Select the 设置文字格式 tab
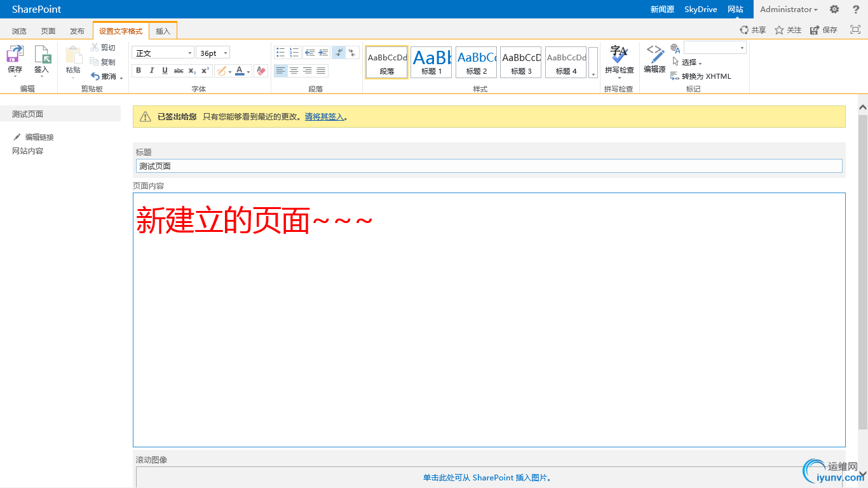The height and width of the screenshot is (488, 868). 121,30
